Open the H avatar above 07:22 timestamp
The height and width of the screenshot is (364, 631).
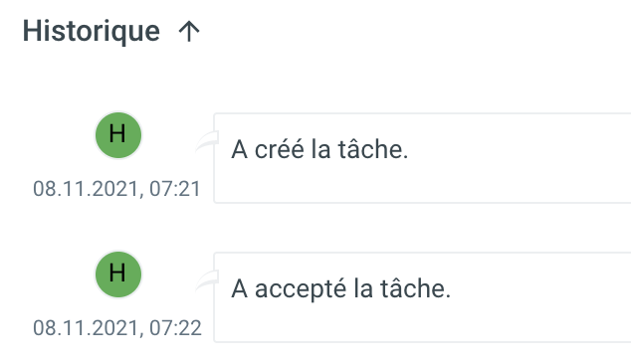point(118,274)
